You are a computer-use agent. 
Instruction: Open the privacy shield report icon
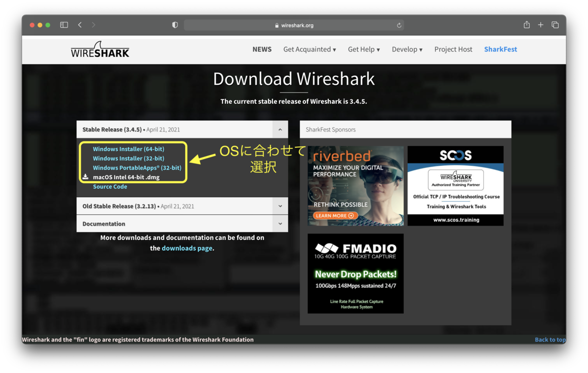(x=175, y=25)
